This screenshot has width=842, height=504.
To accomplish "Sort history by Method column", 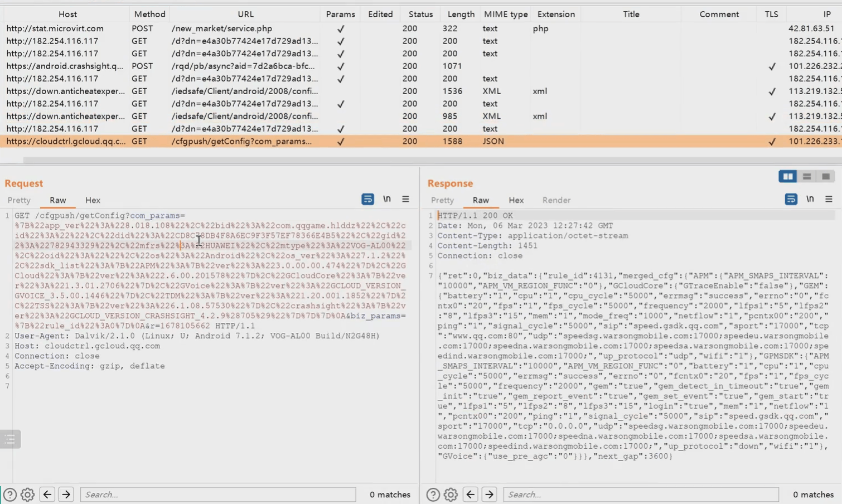I will click(x=149, y=14).
